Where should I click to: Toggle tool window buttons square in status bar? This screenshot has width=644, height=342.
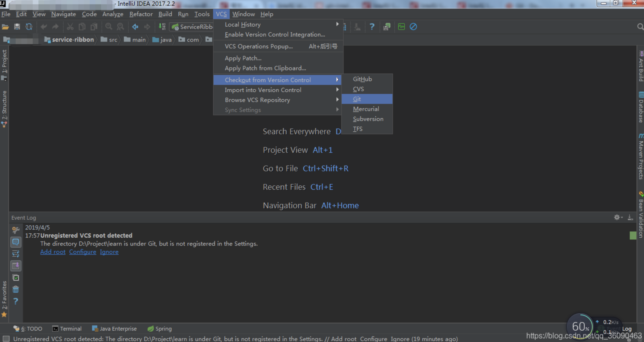6,338
